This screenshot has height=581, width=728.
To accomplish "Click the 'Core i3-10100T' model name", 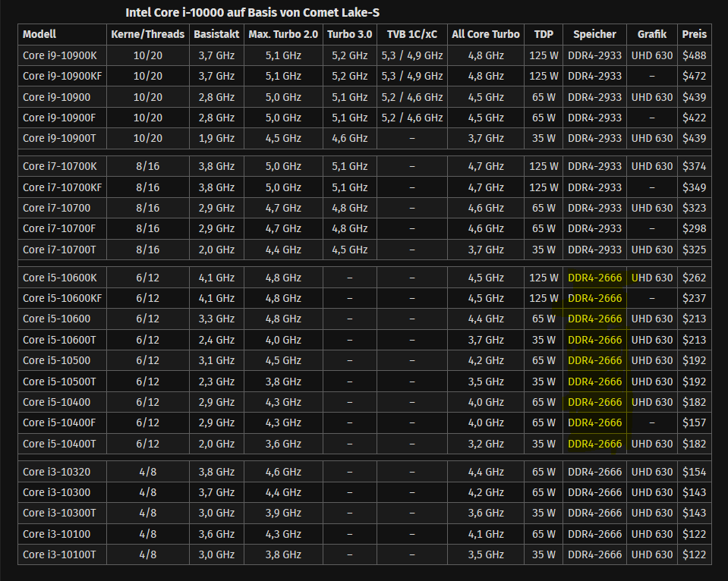I will 59,554.
